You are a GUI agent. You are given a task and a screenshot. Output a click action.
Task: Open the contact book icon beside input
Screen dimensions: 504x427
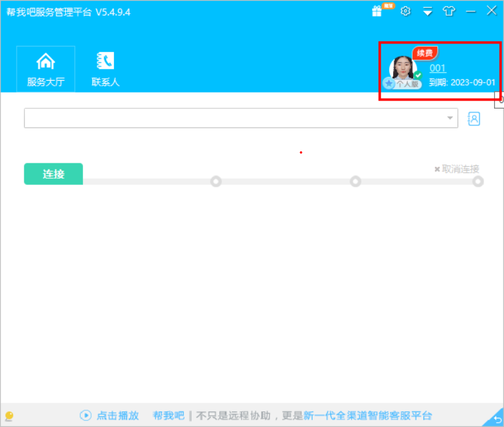(474, 119)
